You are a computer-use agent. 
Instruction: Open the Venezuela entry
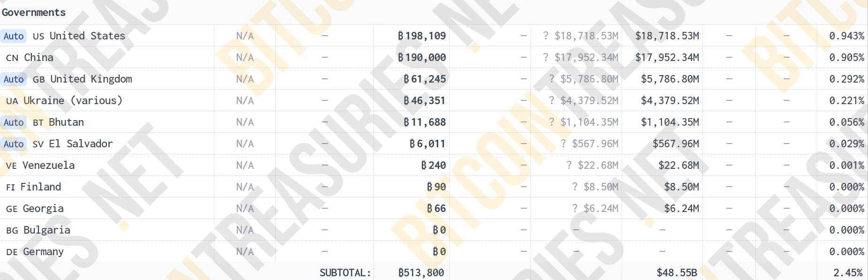pyautogui.click(x=48, y=166)
